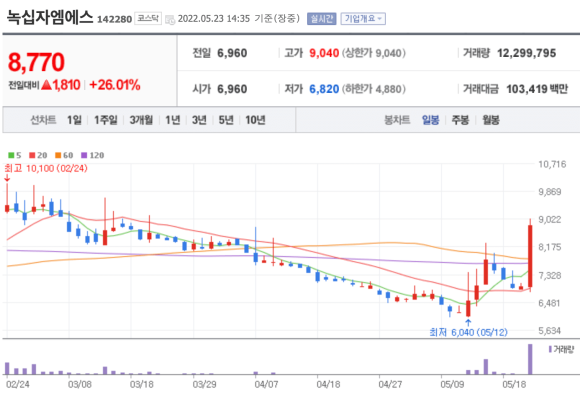
Task: Select the 1년 line chart tab
Action: click(x=172, y=120)
